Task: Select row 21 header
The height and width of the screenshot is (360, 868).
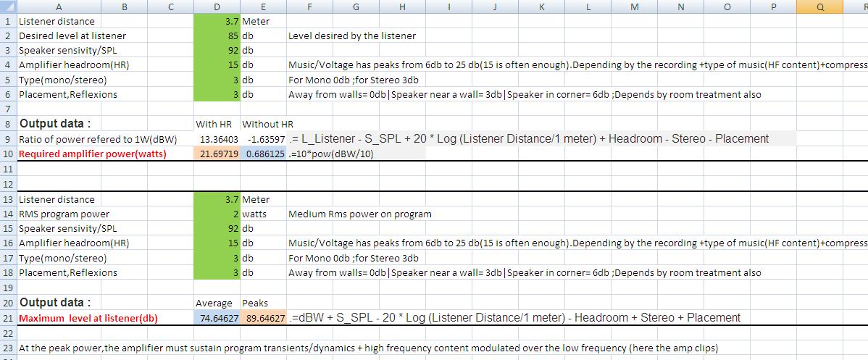Action: [8, 318]
